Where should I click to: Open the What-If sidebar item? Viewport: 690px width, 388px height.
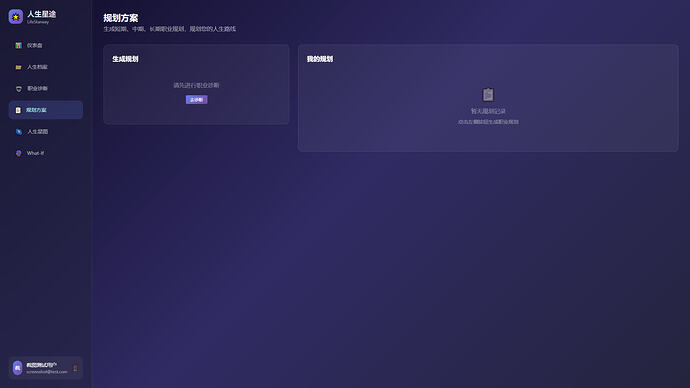pos(46,153)
